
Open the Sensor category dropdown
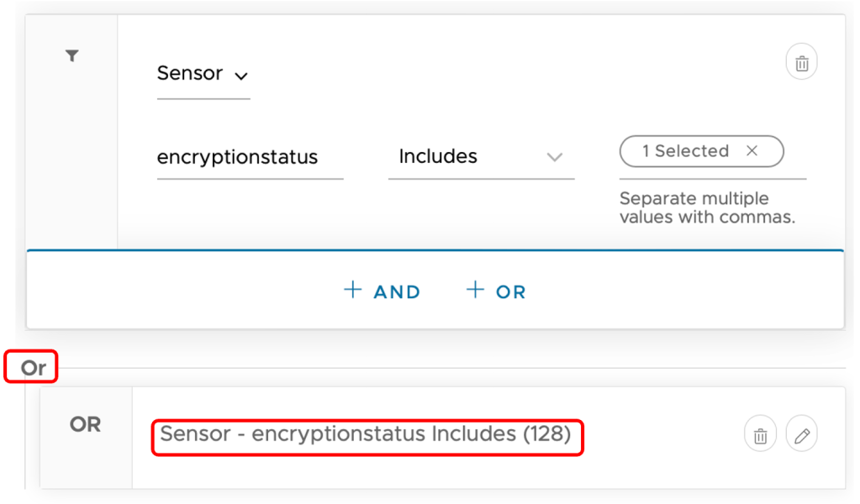[x=203, y=74]
